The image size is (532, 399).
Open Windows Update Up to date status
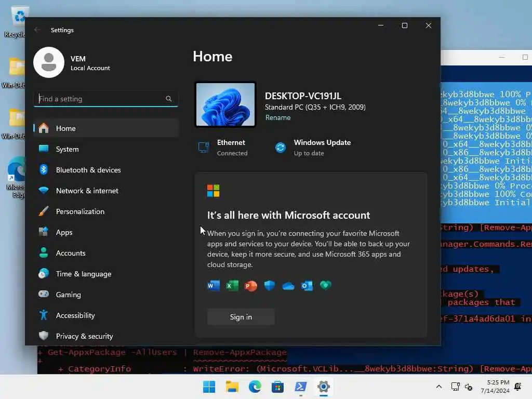(322, 148)
